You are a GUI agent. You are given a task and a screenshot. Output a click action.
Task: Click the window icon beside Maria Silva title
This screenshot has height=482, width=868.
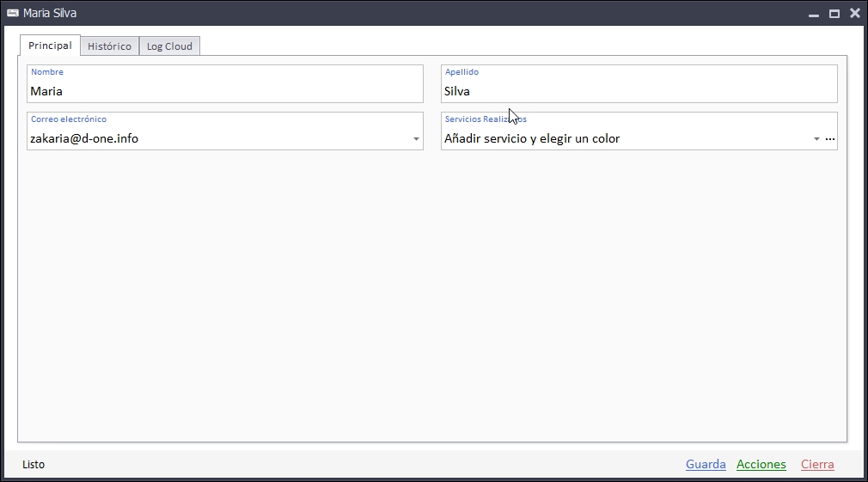pyautogui.click(x=13, y=13)
